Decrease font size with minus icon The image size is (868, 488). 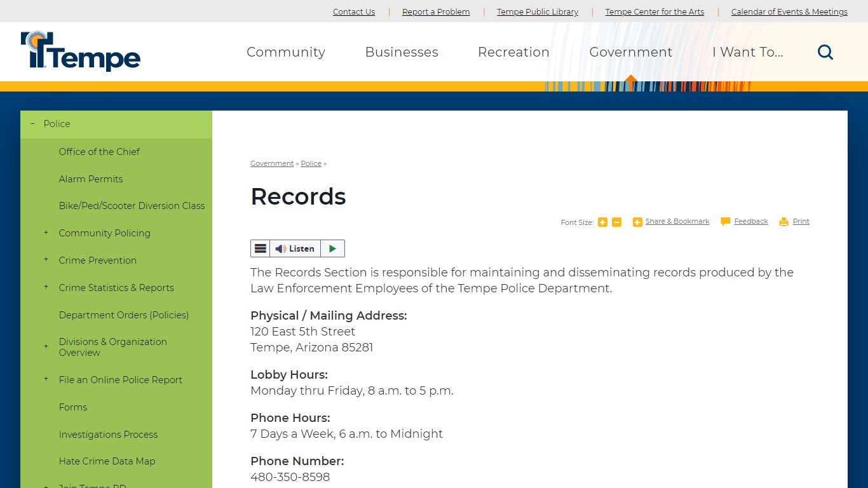tap(616, 222)
